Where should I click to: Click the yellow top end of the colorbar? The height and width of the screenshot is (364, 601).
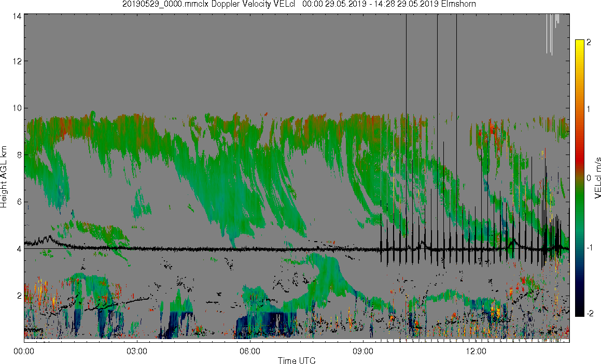[580, 43]
